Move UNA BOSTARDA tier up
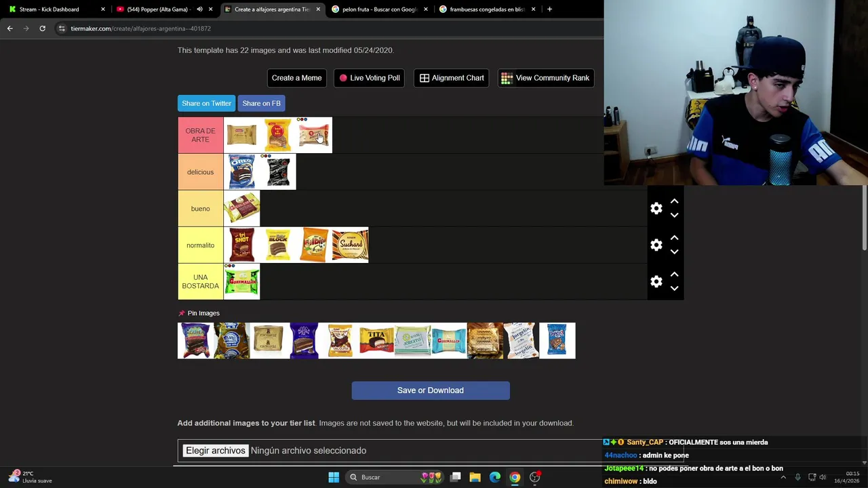This screenshot has width=868, height=488. [x=674, y=274]
